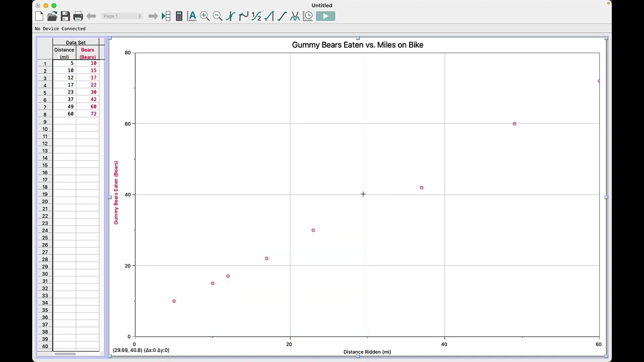Click the calculator-shaped toolbar icon
The width and height of the screenshot is (644, 362).
click(179, 17)
